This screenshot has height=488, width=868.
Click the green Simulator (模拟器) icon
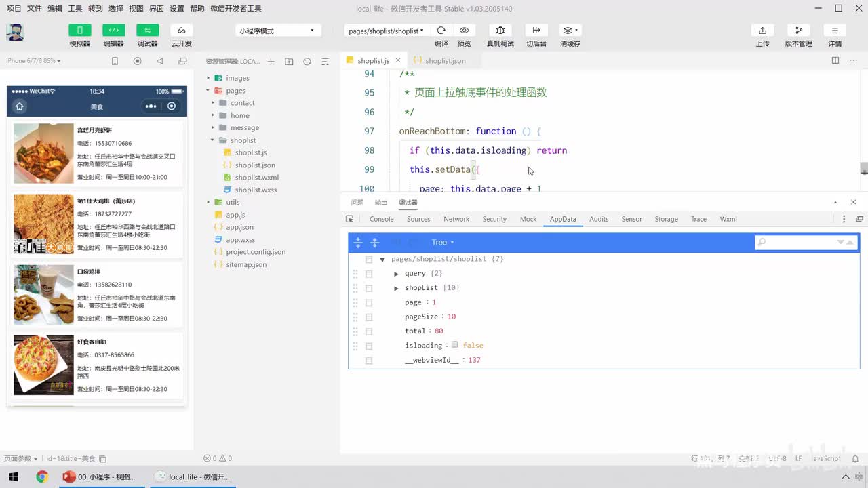tap(79, 30)
